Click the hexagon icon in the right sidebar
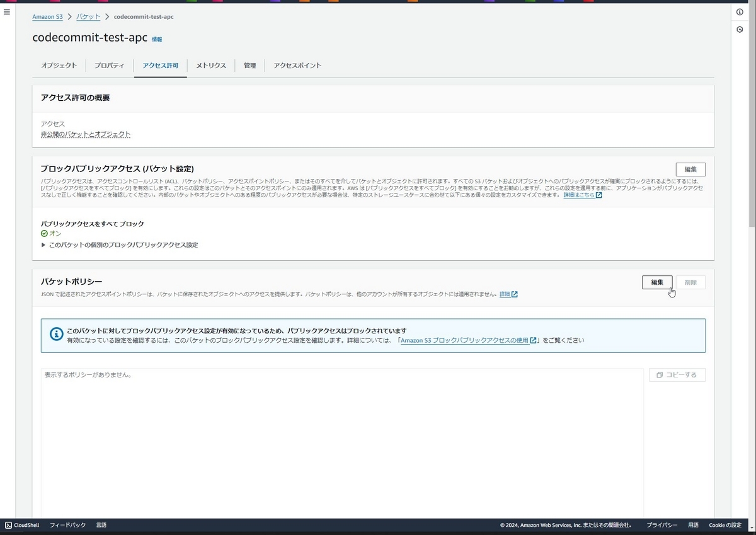Screen dimensions: 756x535 point(741,29)
